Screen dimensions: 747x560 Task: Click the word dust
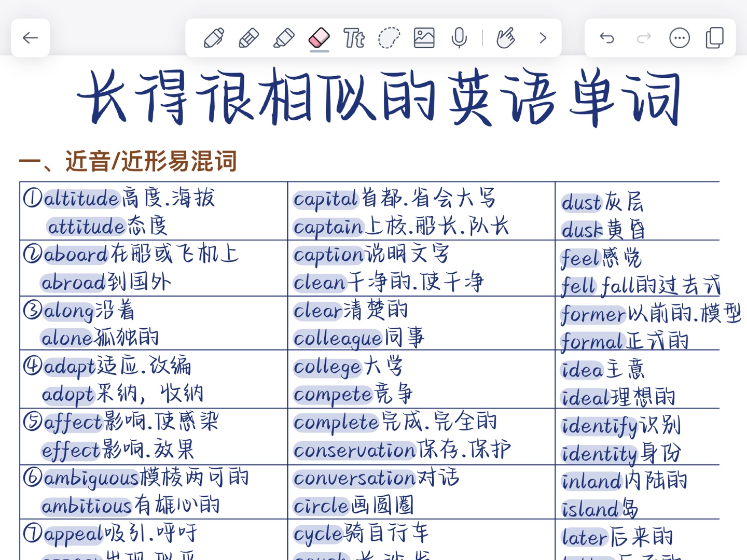coord(582,203)
